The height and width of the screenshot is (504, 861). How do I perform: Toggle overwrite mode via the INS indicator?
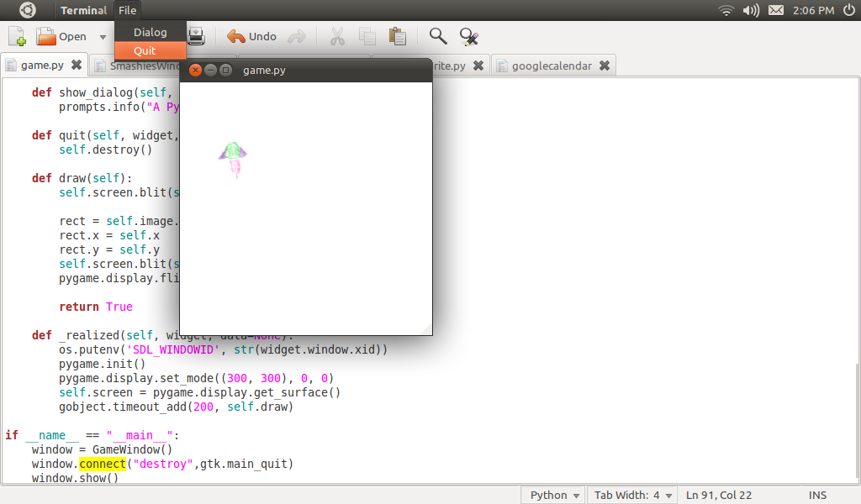click(816, 495)
